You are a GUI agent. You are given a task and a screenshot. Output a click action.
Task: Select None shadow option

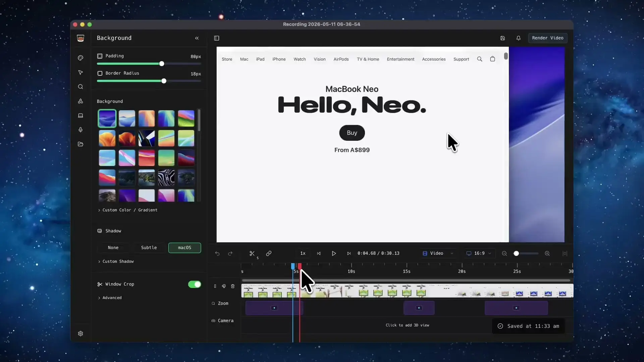tap(113, 248)
